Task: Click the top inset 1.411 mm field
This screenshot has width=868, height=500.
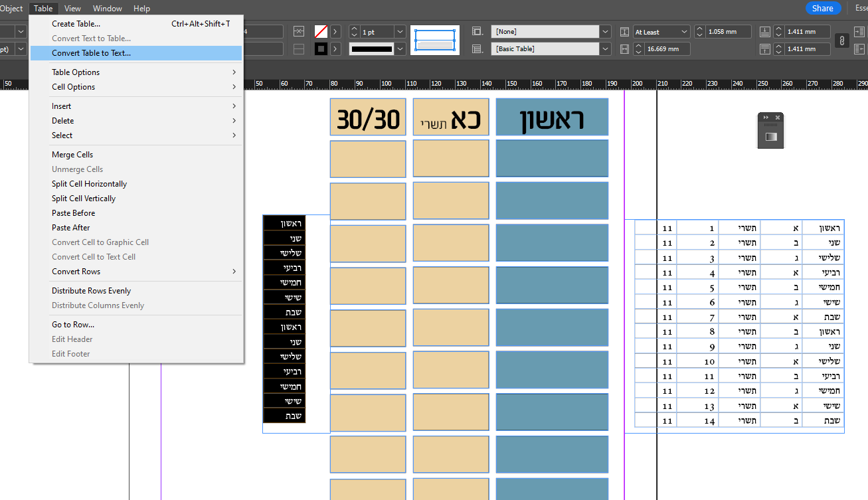Action: pyautogui.click(x=808, y=31)
